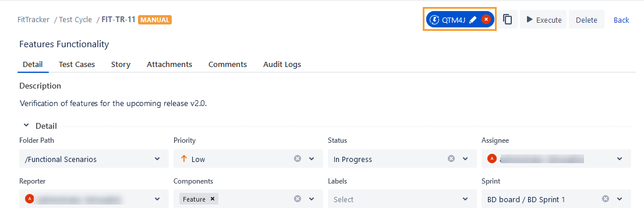Remove QTM4J using the red cross icon
644x215 pixels.
pos(486,19)
